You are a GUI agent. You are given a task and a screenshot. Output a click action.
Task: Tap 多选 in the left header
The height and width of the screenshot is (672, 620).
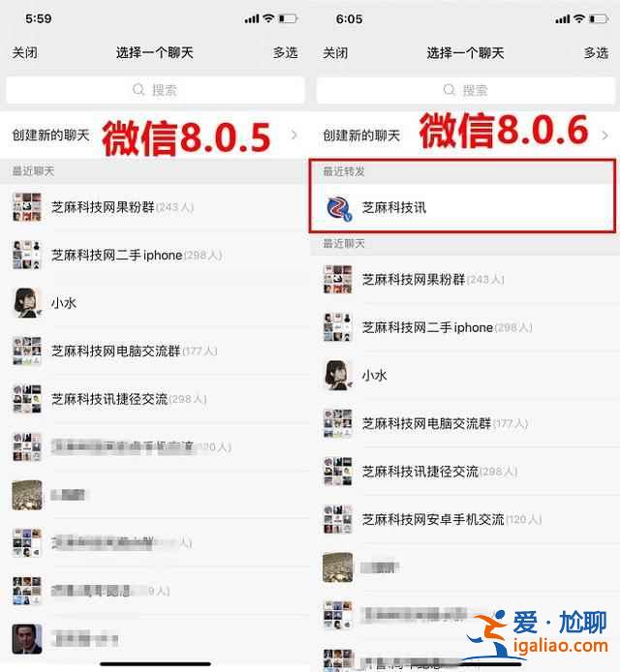coord(286,52)
